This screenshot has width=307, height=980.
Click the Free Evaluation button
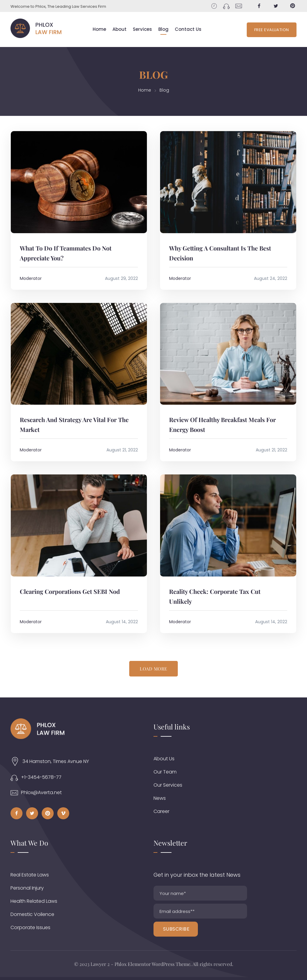coord(272,30)
